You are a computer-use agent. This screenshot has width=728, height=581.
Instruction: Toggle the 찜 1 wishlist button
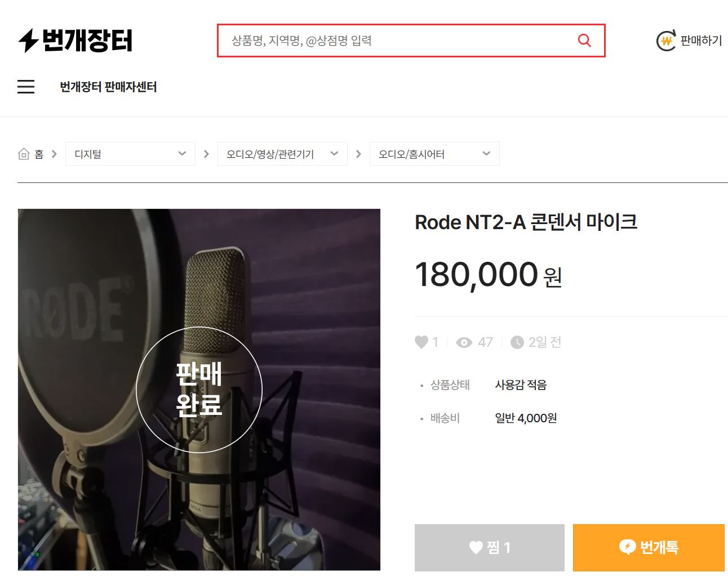pyautogui.click(x=489, y=547)
